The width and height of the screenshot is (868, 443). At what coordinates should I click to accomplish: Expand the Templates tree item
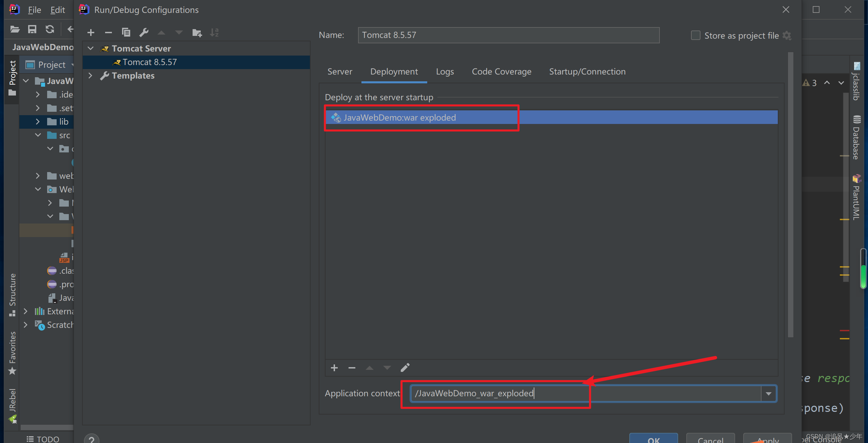click(91, 75)
